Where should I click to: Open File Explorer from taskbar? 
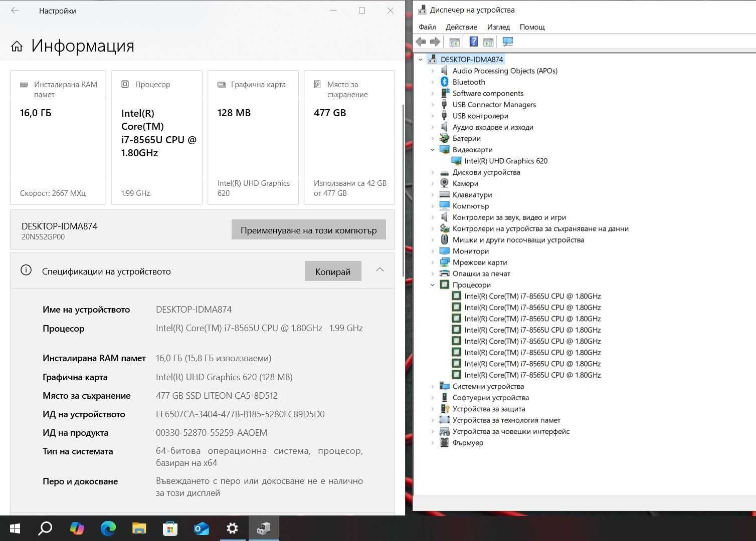click(139, 528)
